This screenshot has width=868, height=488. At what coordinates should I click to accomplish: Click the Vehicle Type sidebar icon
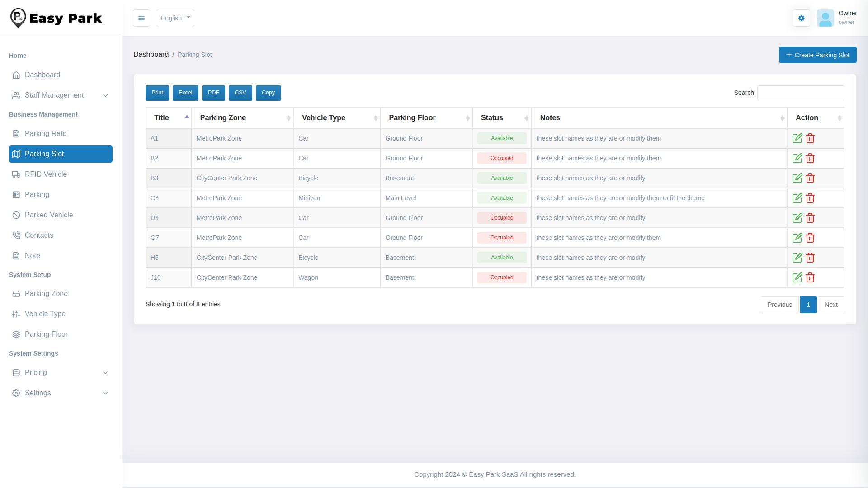(x=16, y=314)
